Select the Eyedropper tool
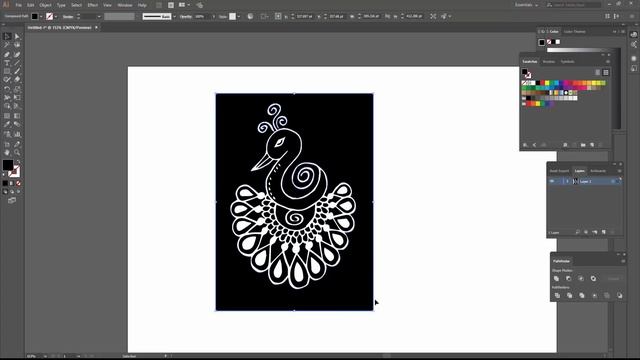This screenshot has height=360, width=640. click(7, 124)
